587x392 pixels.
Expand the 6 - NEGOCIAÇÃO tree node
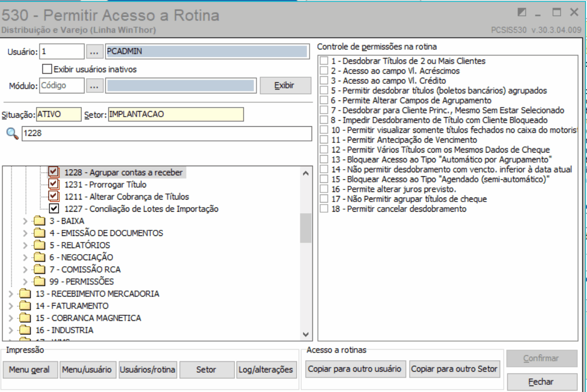pos(25,258)
